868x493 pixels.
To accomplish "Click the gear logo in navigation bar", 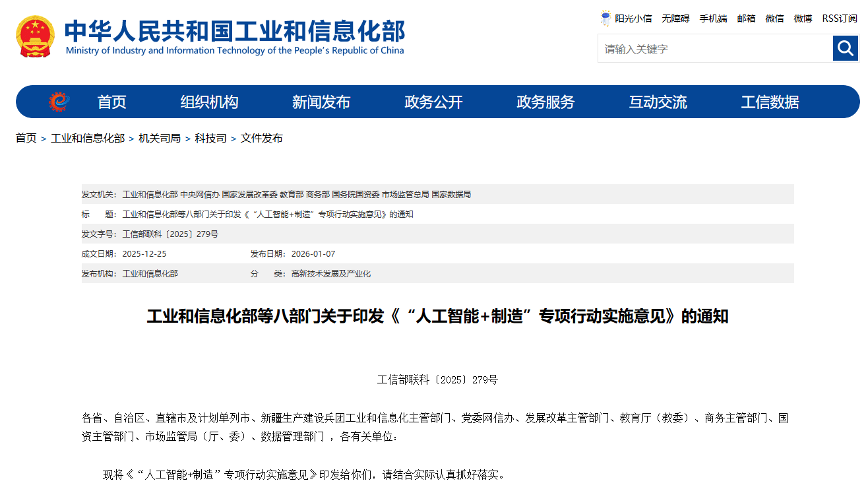I will coord(59,102).
